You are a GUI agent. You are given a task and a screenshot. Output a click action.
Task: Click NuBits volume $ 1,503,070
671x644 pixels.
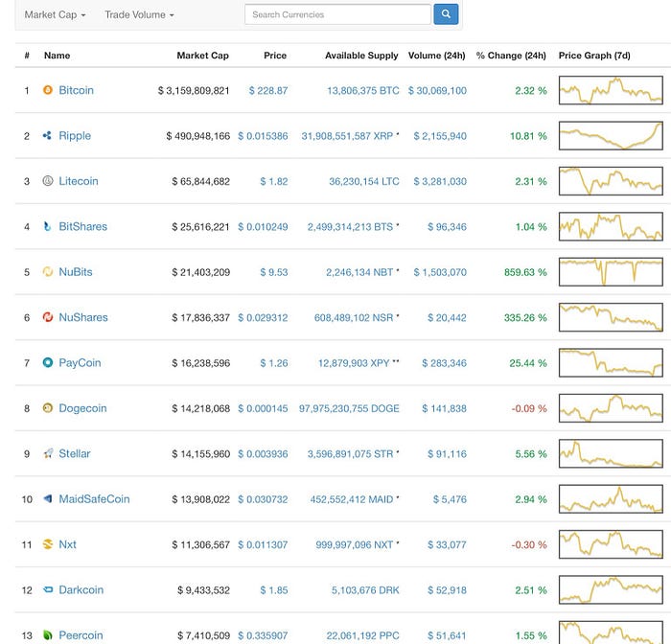pyautogui.click(x=440, y=272)
